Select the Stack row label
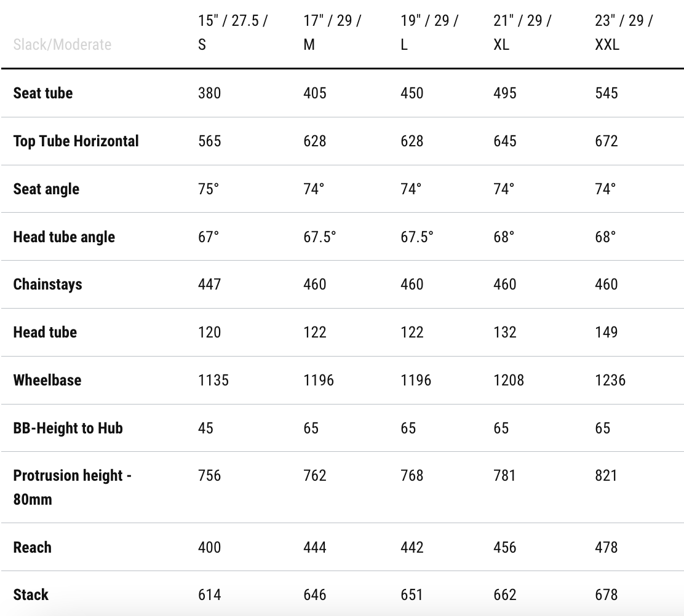This screenshot has width=684, height=616. pyautogui.click(x=31, y=594)
